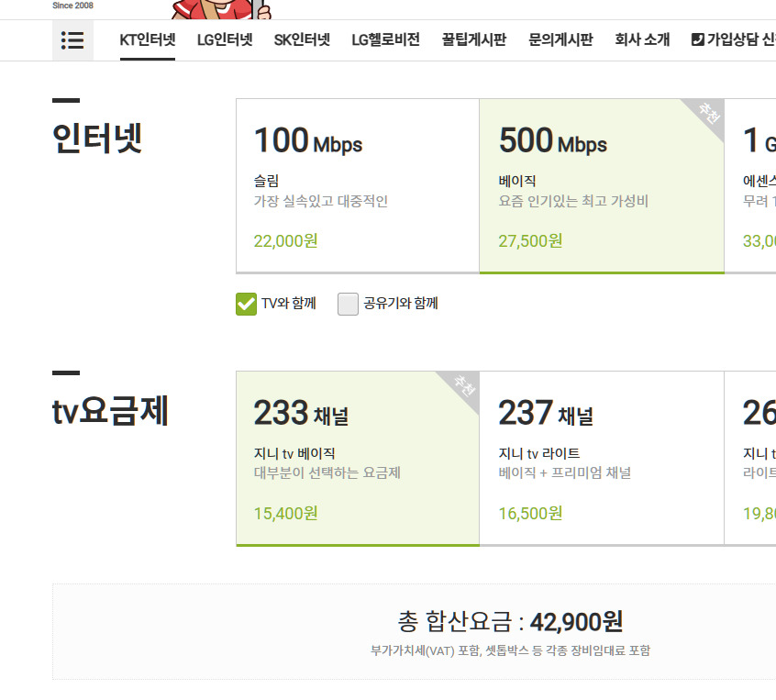This screenshot has width=776, height=700.
Task: Click the 추천 ribbon on 233 채널 card
Action: (463, 387)
